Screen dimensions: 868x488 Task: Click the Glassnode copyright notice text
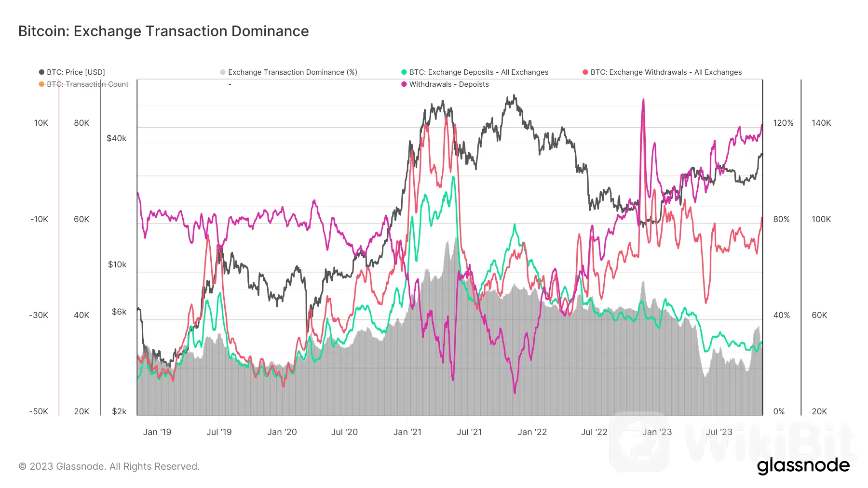[109, 466]
